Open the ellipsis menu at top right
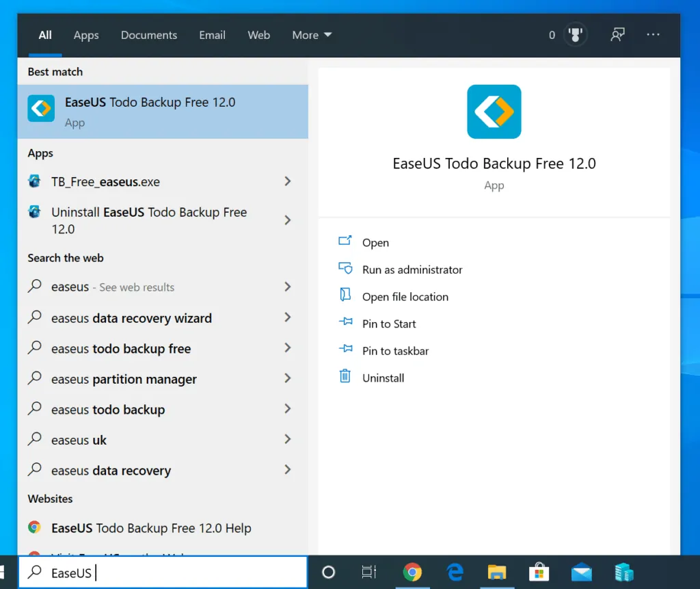Image resolution: width=700 pixels, height=589 pixels. pos(653,34)
